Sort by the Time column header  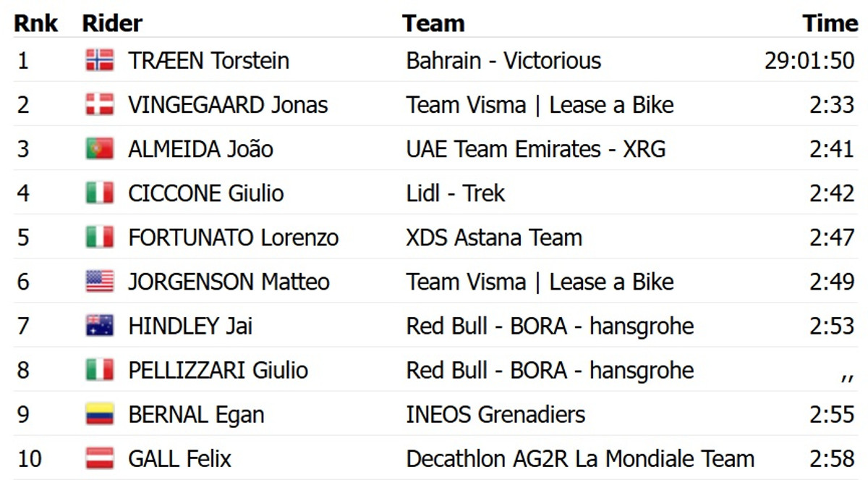click(830, 23)
